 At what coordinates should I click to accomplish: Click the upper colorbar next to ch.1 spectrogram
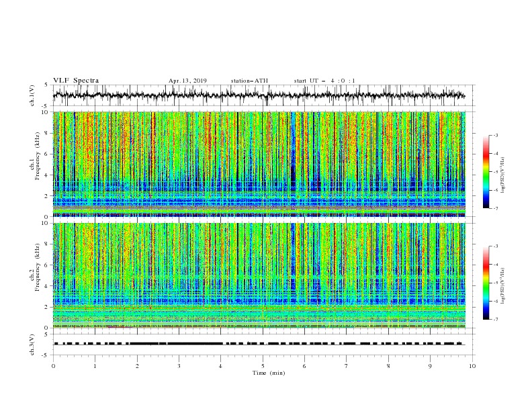[486, 171]
